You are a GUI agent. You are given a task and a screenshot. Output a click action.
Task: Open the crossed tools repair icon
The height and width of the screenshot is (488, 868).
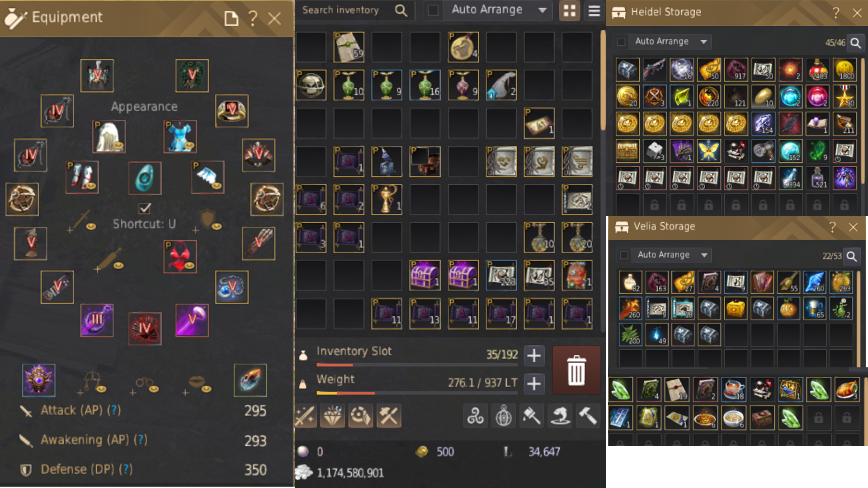(389, 416)
